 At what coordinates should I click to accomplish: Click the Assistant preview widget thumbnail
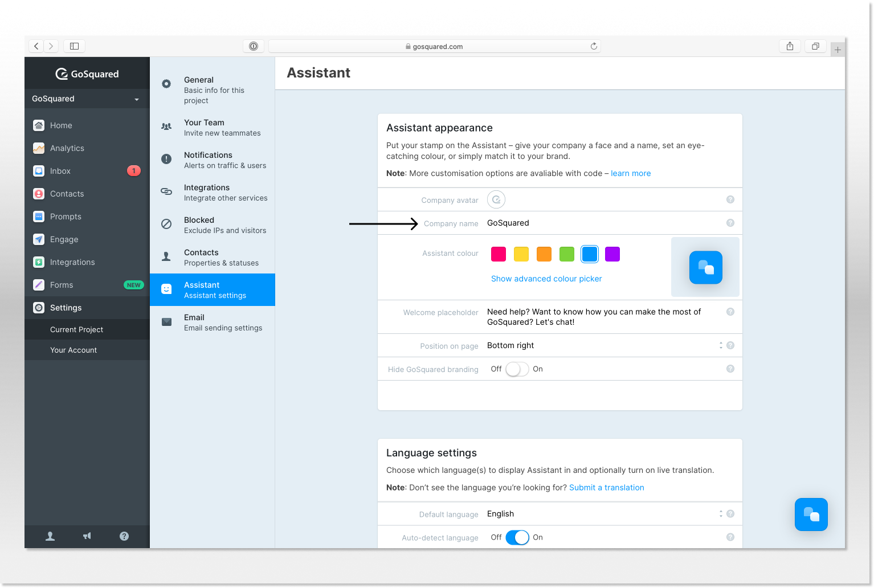click(x=706, y=267)
